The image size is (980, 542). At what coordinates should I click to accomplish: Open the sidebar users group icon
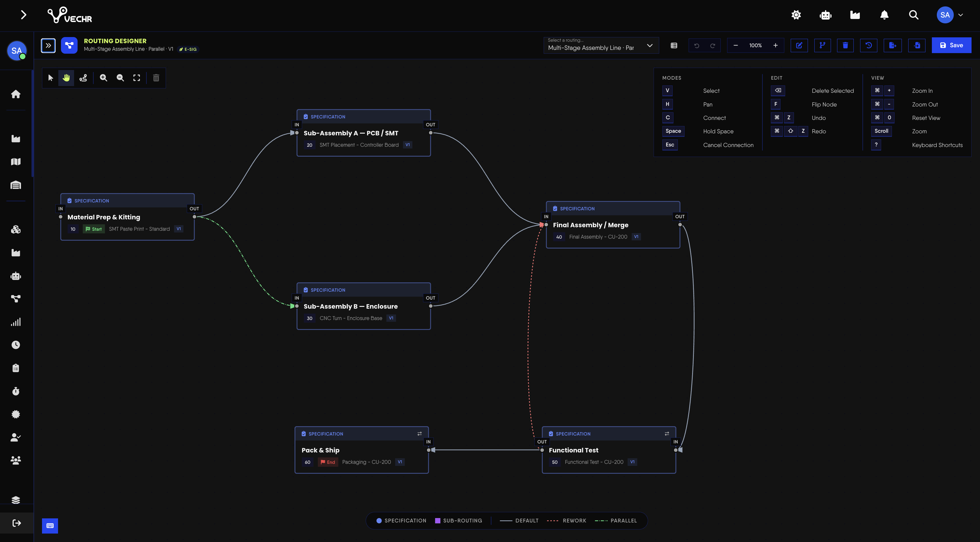(15, 460)
